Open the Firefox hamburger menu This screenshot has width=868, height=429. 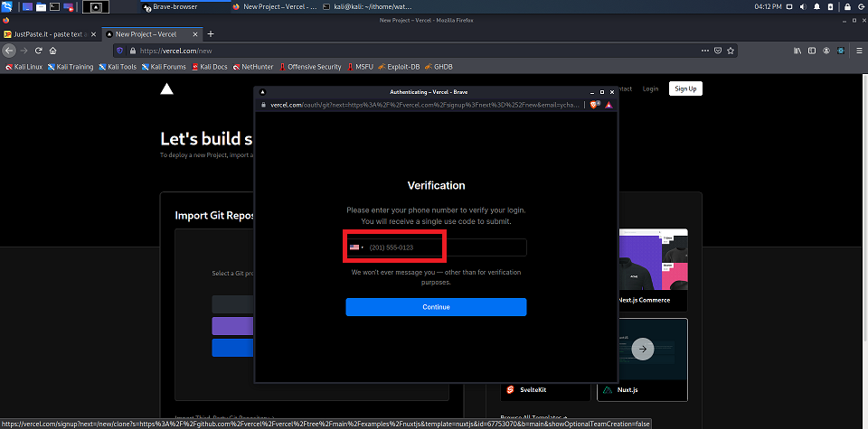click(859, 51)
